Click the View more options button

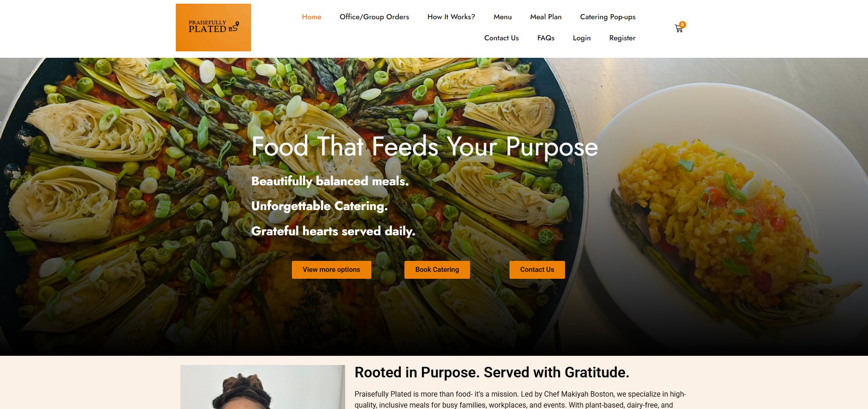[x=331, y=270]
